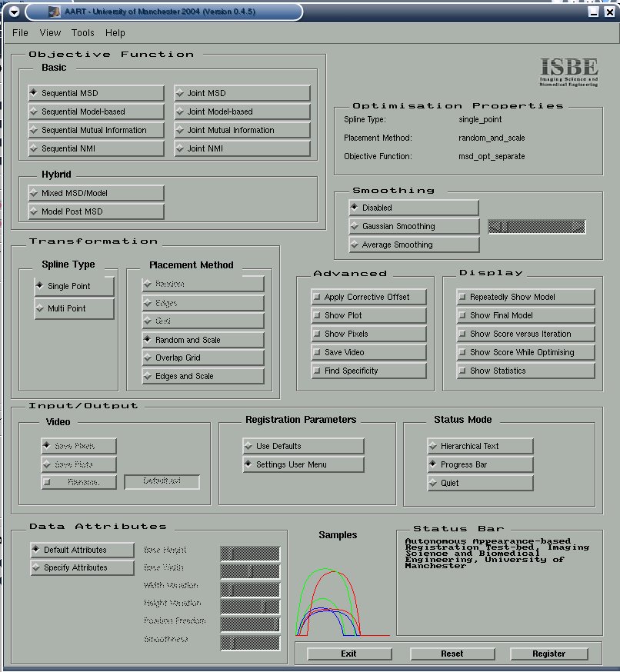Enable Show Statistics checkbox
This screenshot has width=620, height=672.
coord(525,371)
